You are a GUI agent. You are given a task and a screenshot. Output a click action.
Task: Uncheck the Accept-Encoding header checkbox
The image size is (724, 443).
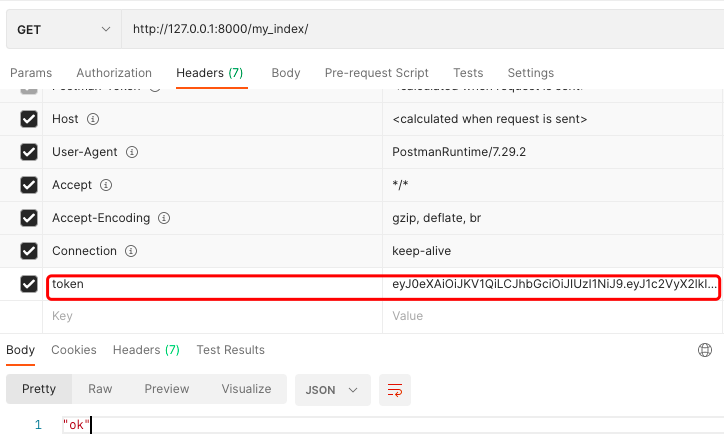point(29,218)
